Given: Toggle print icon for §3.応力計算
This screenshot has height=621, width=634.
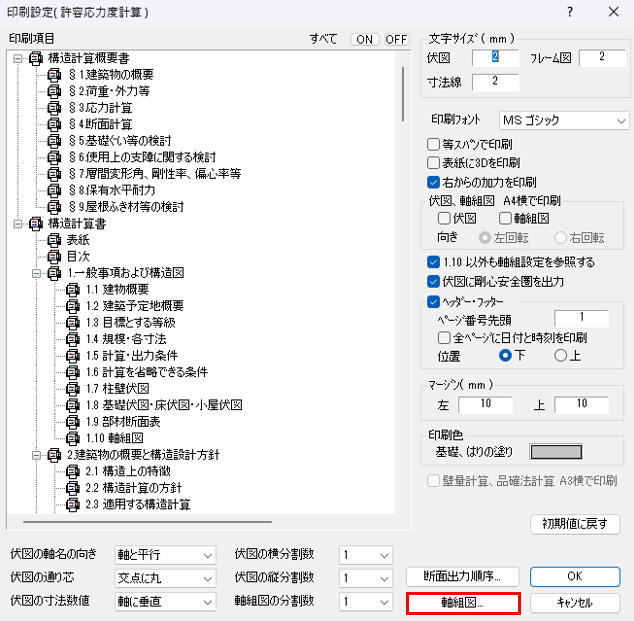Looking at the screenshot, I should tap(54, 108).
